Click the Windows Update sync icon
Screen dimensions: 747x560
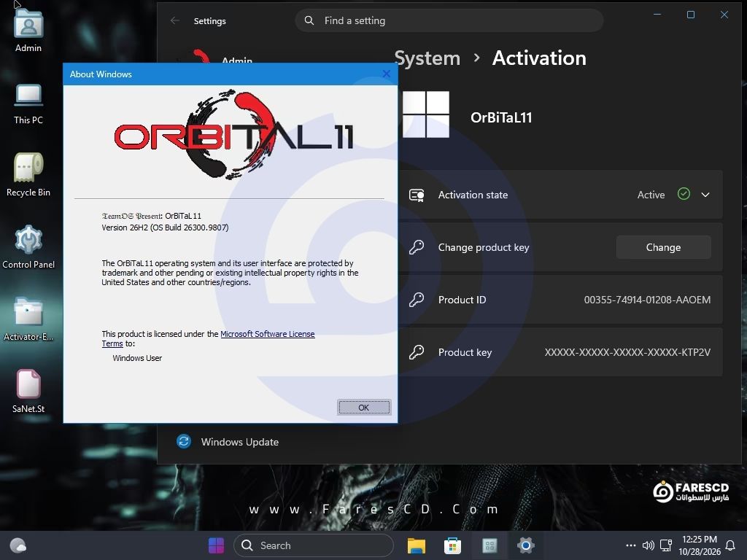[x=184, y=441]
